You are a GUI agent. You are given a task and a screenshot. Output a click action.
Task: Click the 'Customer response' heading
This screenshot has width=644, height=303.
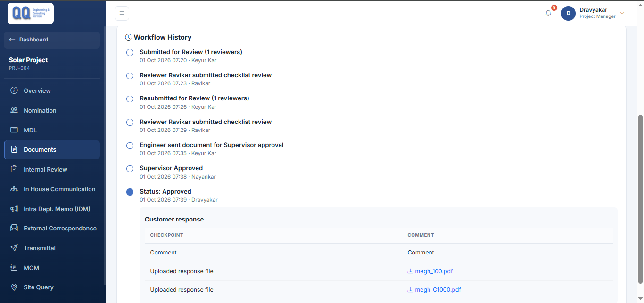[x=174, y=220]
